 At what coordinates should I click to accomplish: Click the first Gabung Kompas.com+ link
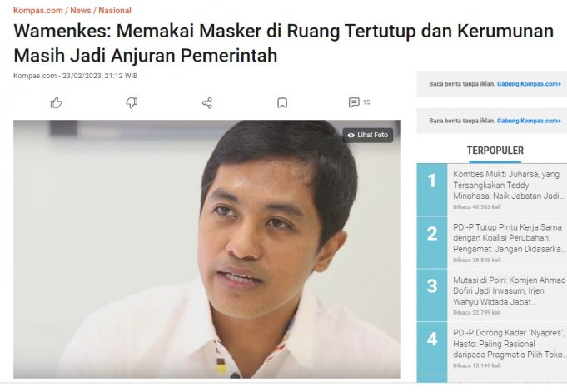[x=529, y=84]
